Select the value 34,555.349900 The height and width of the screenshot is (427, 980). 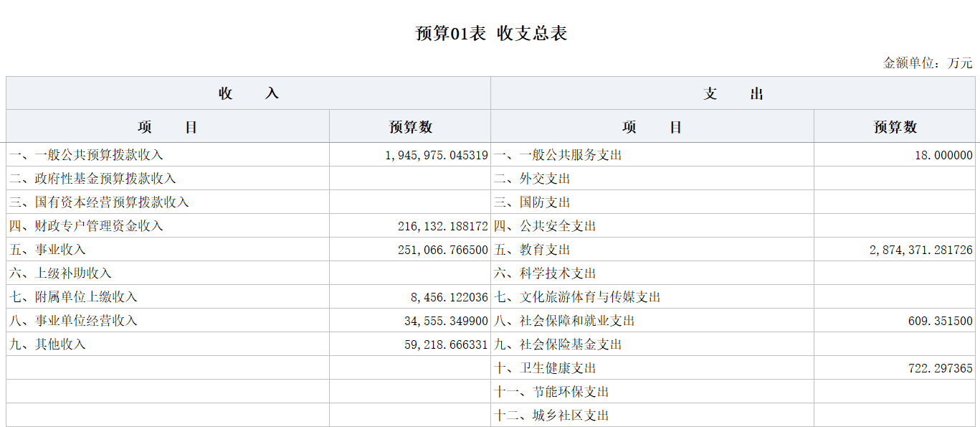click(x=445, y=321)
